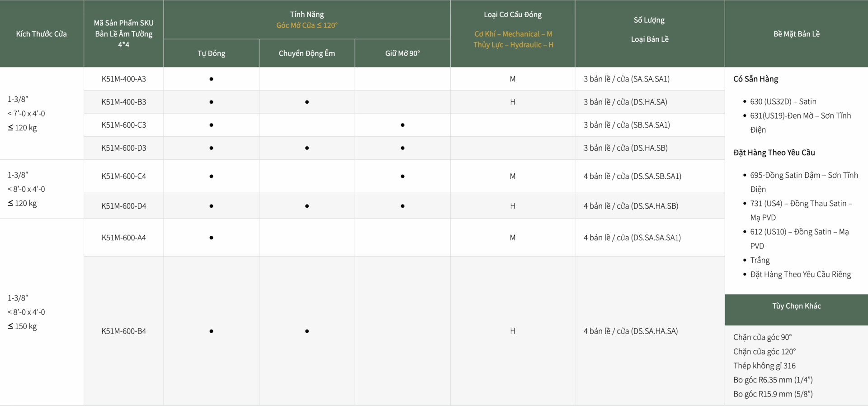The width and height of the screenshot is (868, 406).
Task: Click the Tùy Chọn Khác section header
Action: pos(796,306)
